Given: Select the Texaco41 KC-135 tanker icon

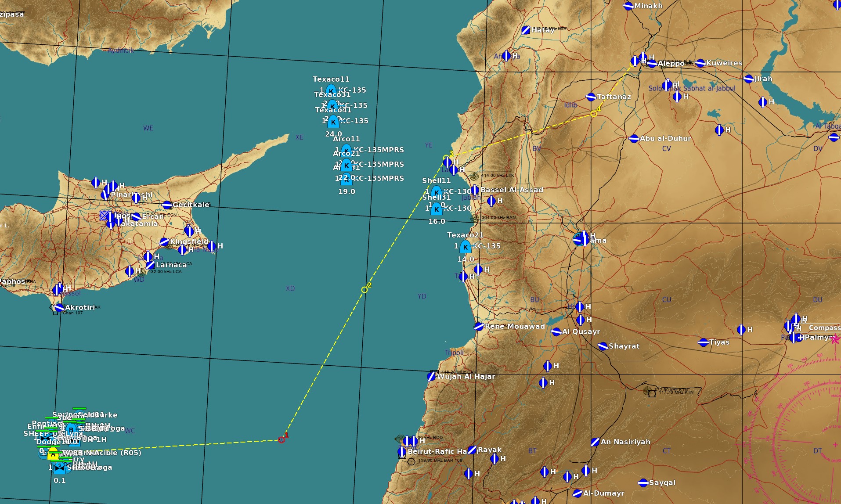Looking at the screenshot, I should (x=333, y=122).
